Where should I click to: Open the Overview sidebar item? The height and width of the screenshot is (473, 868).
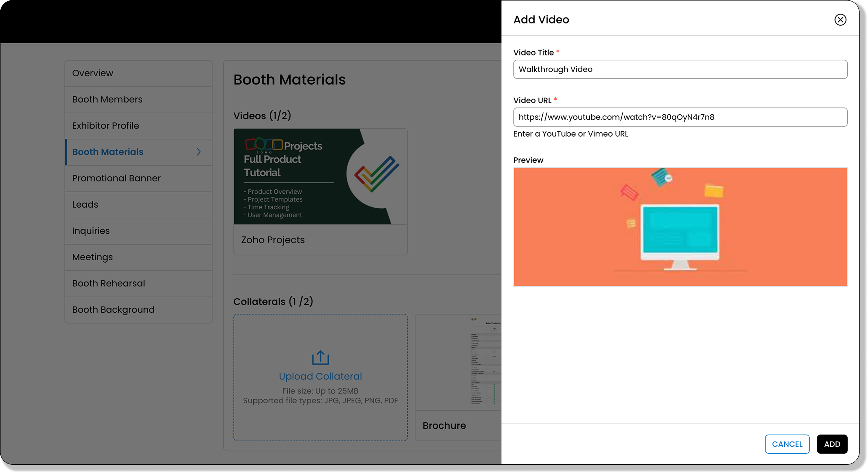click(93, 73)
